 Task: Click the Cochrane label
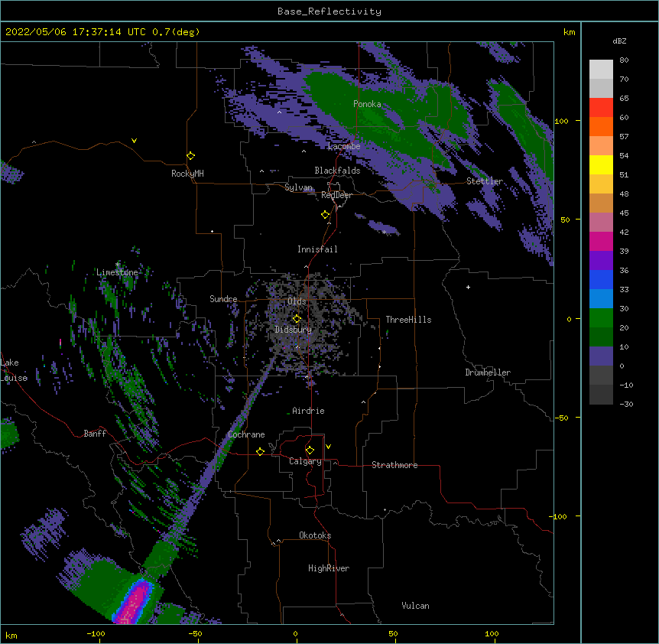pyautogui.click(x=246, y=434)
